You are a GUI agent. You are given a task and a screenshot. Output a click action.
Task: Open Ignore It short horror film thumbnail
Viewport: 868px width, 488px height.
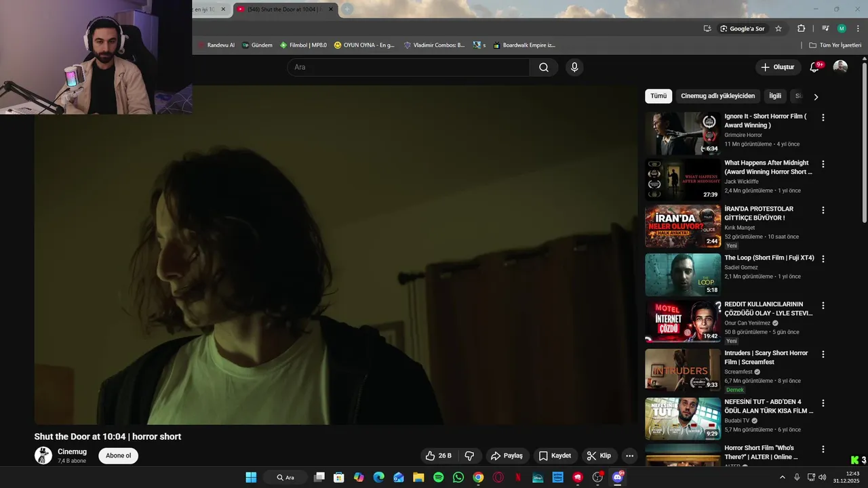[683, 134]
